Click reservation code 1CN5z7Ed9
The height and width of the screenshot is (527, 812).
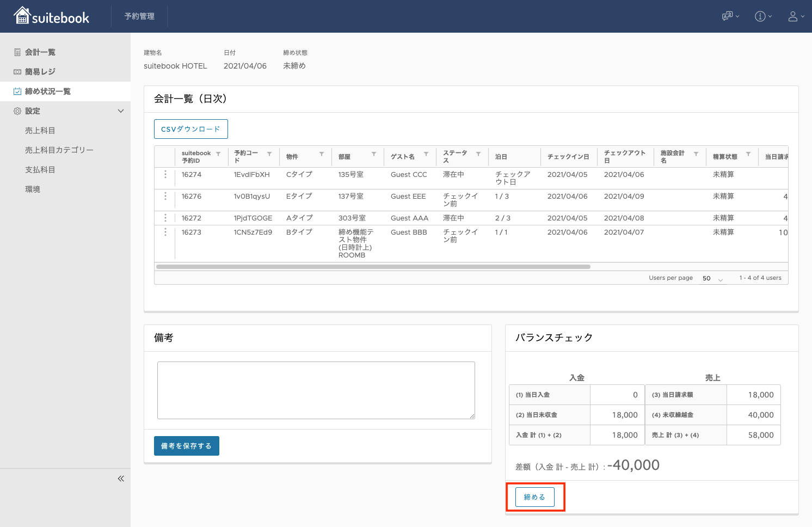pos(253,232)
